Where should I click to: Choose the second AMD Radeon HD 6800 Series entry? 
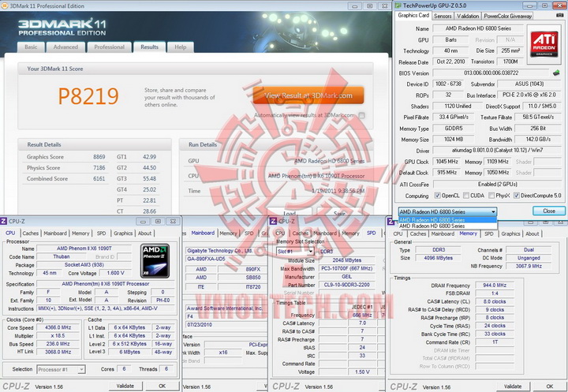447,226
